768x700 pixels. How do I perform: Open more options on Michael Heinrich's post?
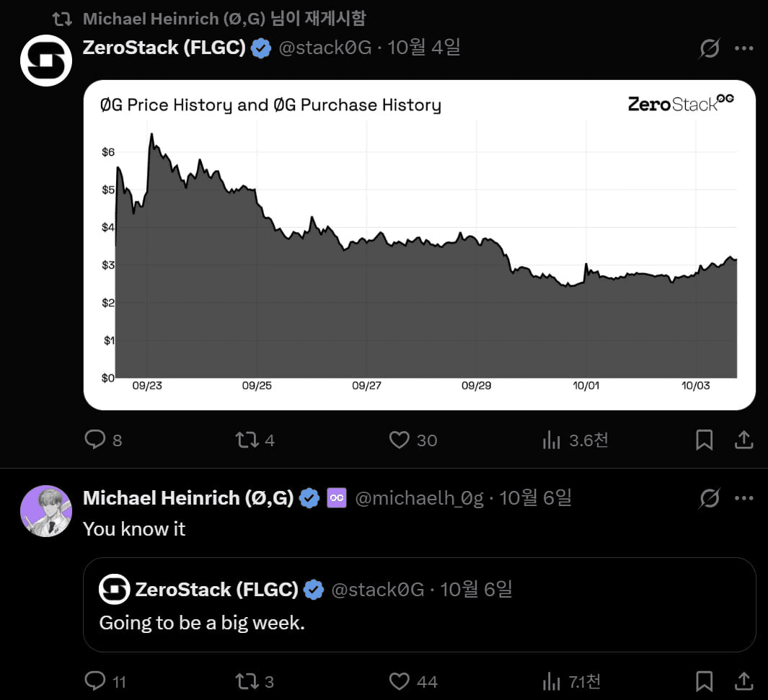pos(743,498)
